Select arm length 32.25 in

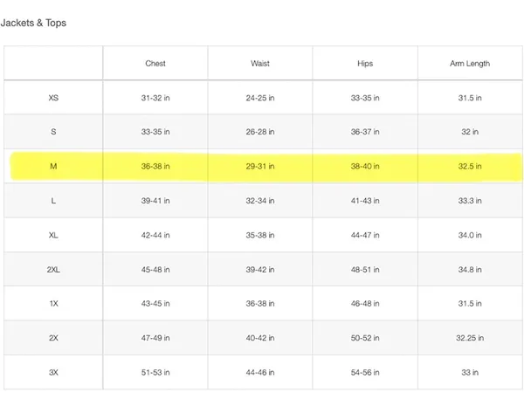point(470,338)
